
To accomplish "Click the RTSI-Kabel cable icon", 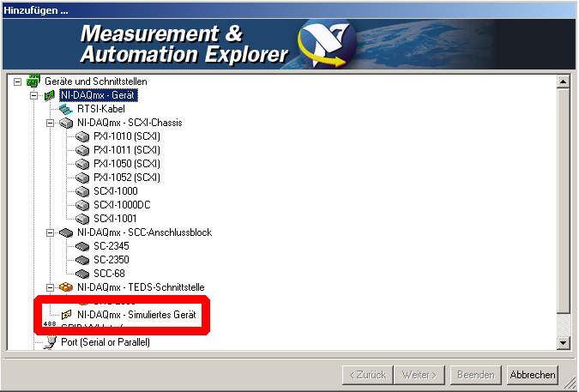I will pyautogui.click(x=66, y=109).
